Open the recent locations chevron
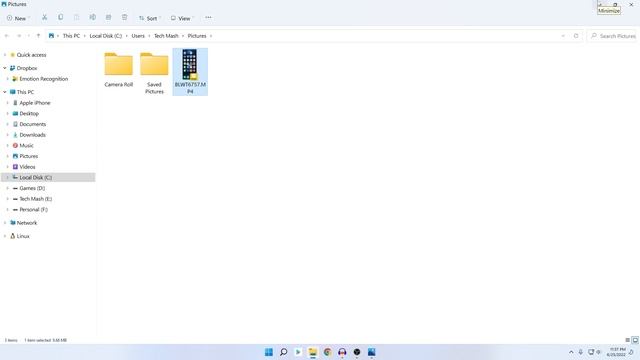Viewport: 640px width, 360px height. [x=29, y=36]
